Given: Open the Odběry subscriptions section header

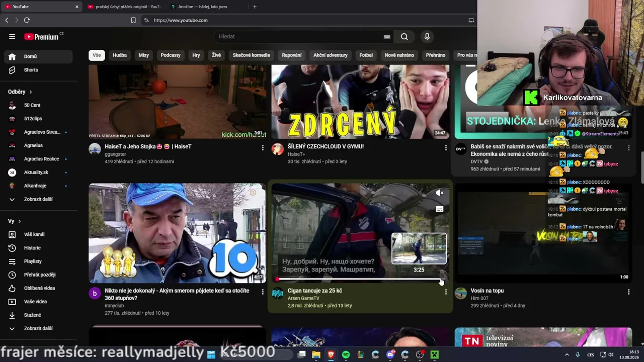Looking at the screenshot, I should pyautogui.click(x=20, y=92).
